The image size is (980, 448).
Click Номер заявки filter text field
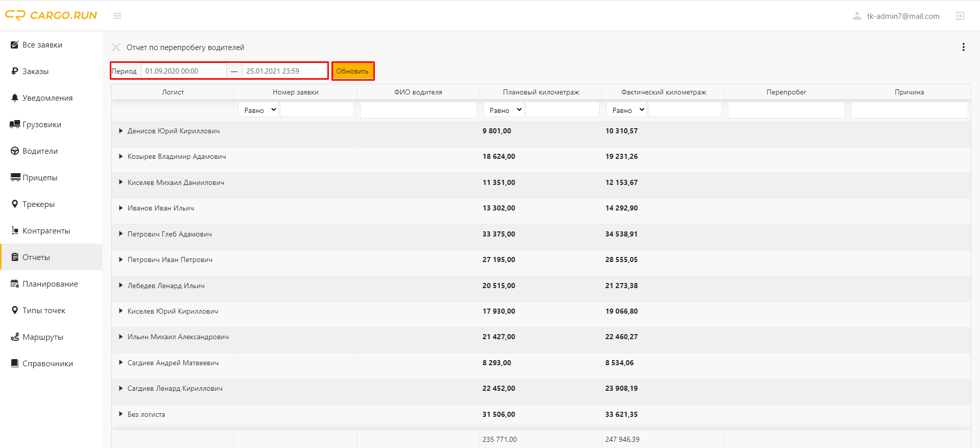coord(317,110)
